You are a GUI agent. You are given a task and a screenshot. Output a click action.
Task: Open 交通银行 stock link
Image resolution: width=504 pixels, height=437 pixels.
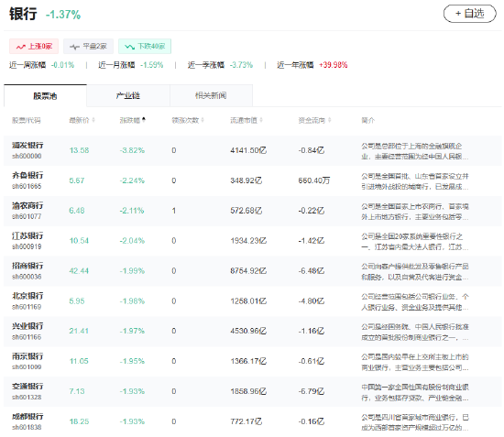tap(27, 387)
